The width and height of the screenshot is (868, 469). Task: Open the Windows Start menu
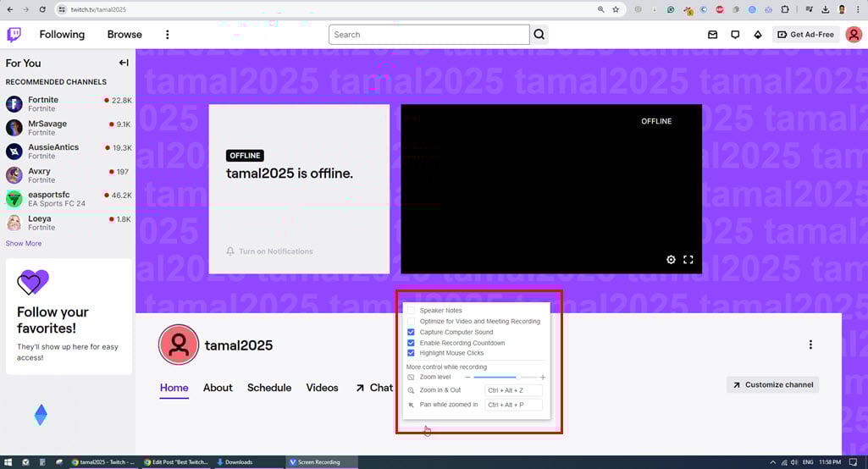8,461
